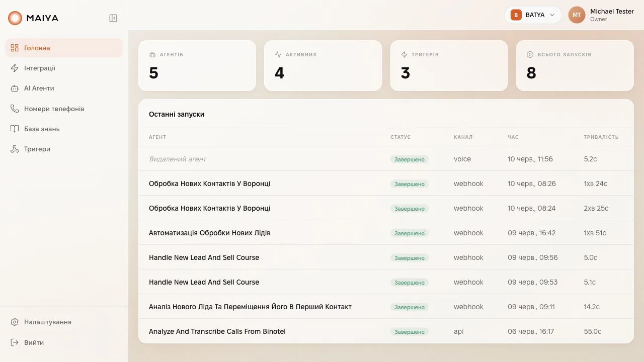The height and width of the screenshot is (362, 644).
Task: Click the Вийти logout icon
Action: (x=15, y=342)
